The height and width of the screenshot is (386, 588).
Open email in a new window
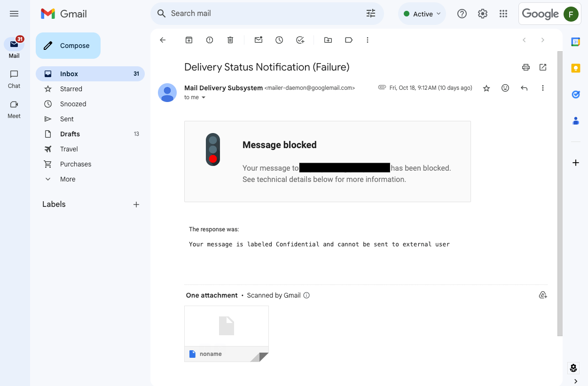point(543,67)
